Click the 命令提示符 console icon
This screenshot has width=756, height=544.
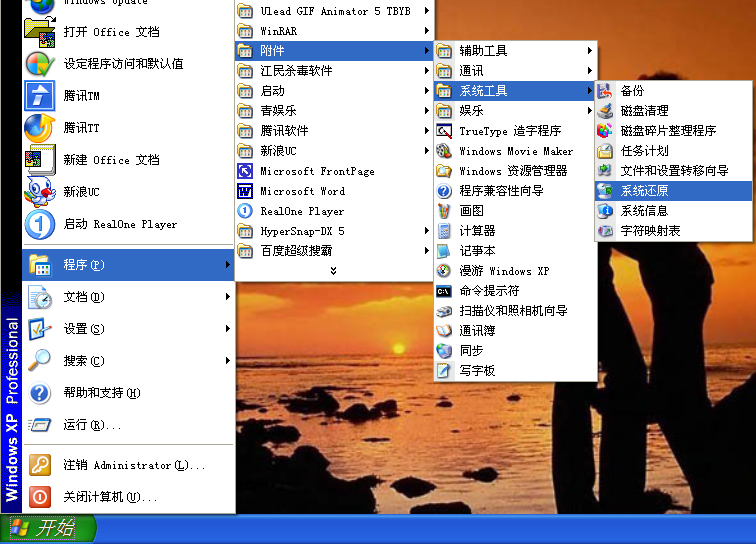445,291
